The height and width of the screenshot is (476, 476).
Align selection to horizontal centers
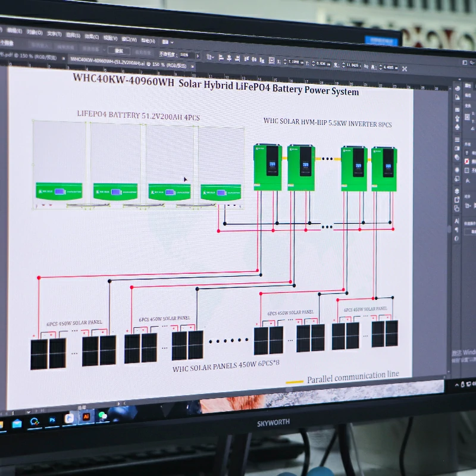[230, 58]
